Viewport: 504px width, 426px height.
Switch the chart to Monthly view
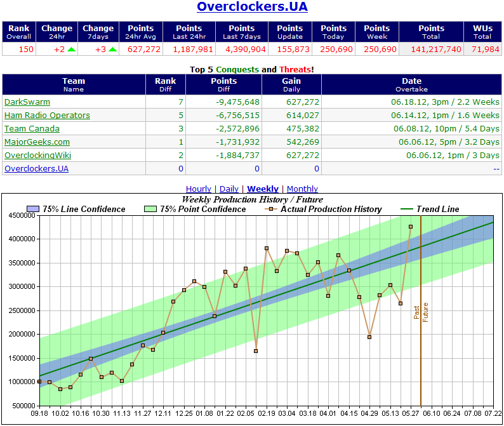[x=302, y=189]
